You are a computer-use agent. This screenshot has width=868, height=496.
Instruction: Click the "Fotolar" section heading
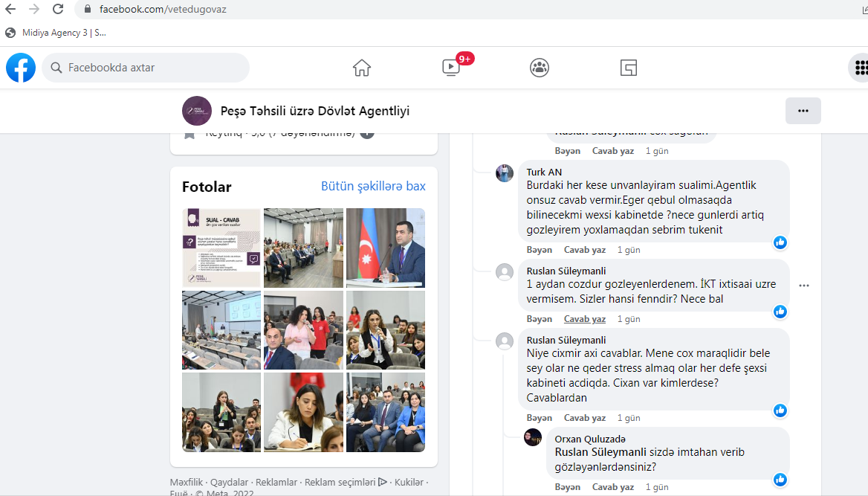point(207,187)
